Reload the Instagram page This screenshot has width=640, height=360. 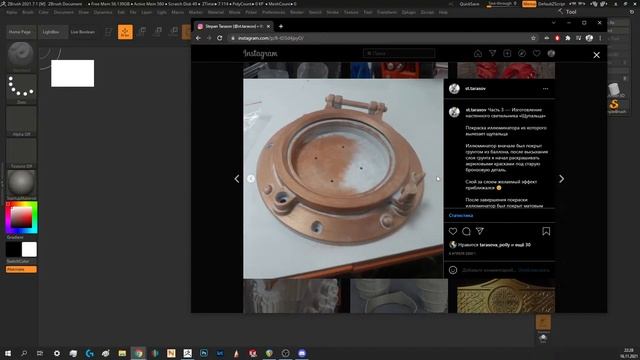220,38
